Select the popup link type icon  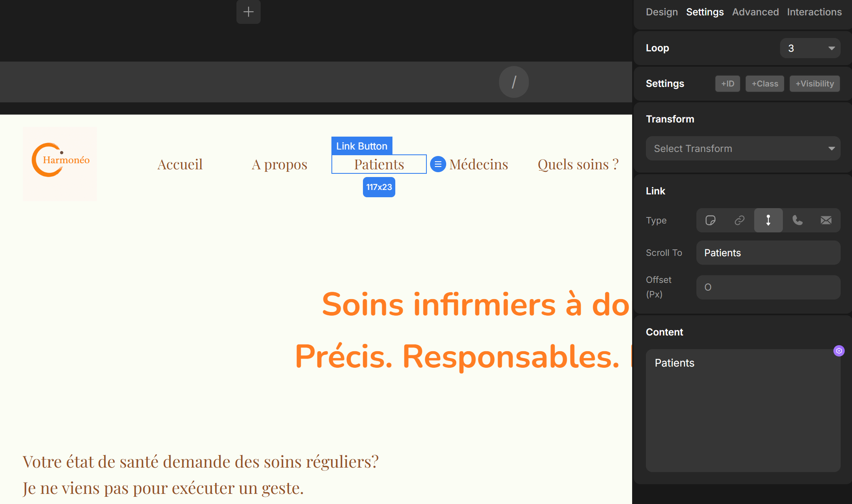pyautogui.click(x=710, y=220)
